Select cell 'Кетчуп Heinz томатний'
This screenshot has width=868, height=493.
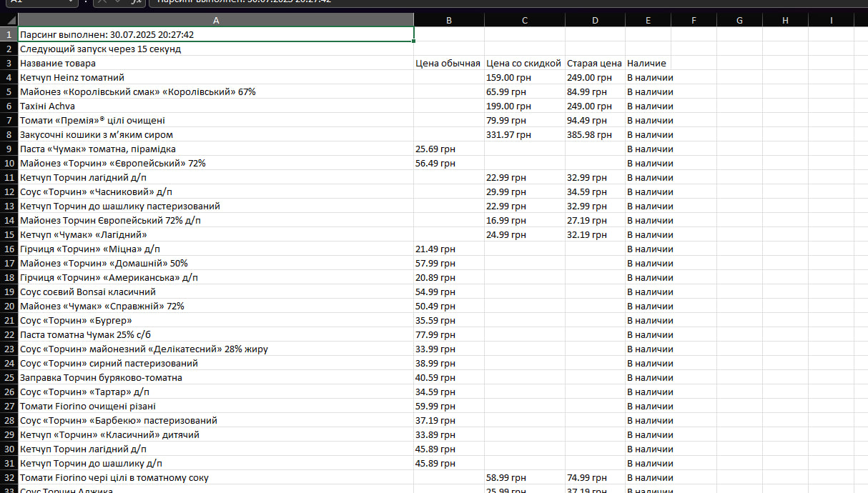[216, 77]
